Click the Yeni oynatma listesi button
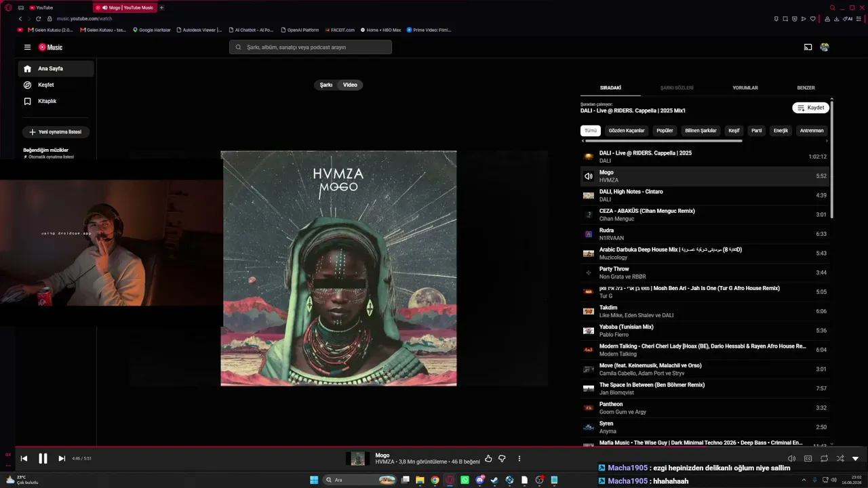 (56, 132)
